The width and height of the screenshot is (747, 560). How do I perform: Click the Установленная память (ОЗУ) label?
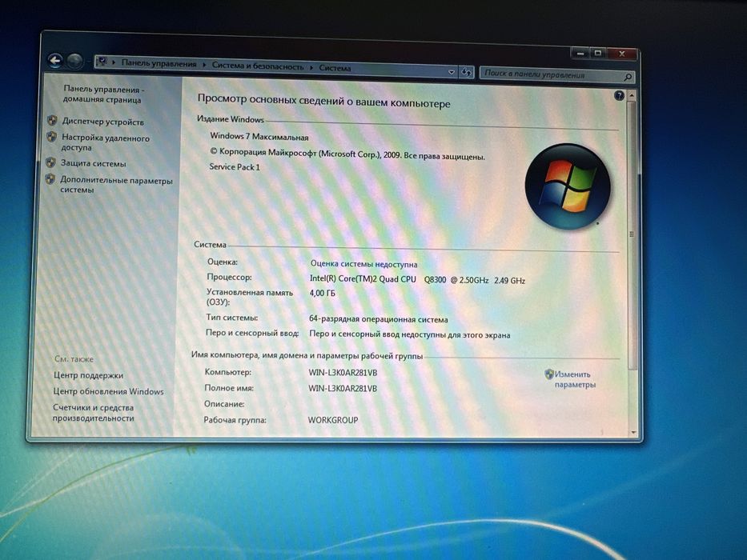point(249,297)
